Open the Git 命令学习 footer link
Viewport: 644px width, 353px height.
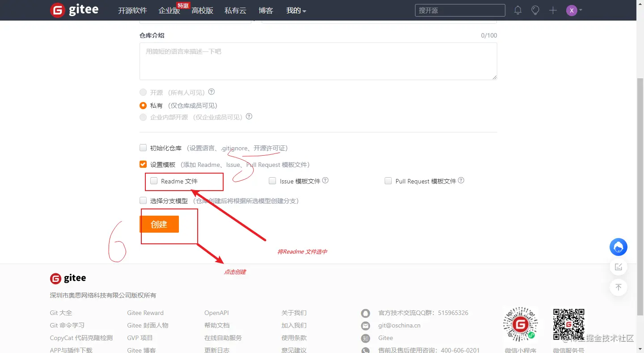pos(67,325)
